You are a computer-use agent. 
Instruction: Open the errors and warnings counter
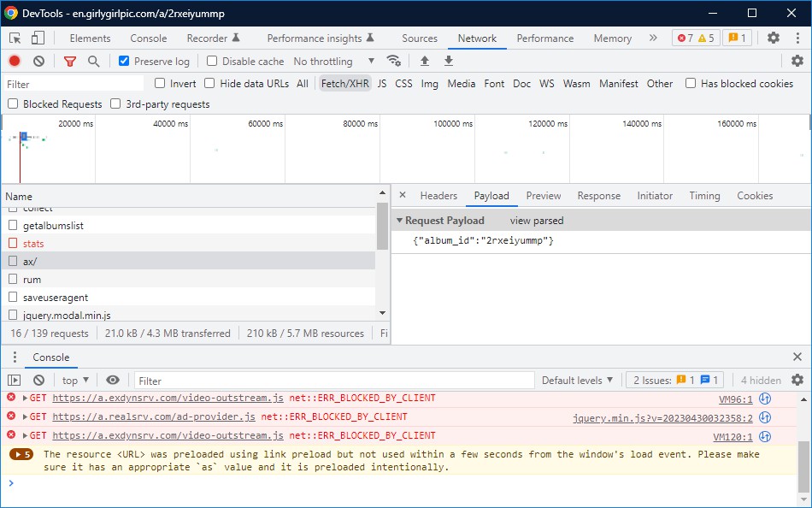696,38
